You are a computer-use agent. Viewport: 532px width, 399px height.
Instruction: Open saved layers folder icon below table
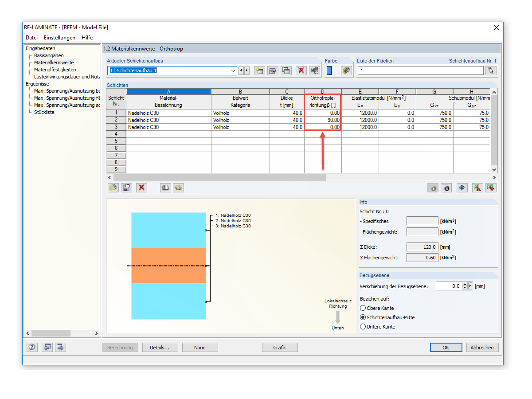[113, 188]
